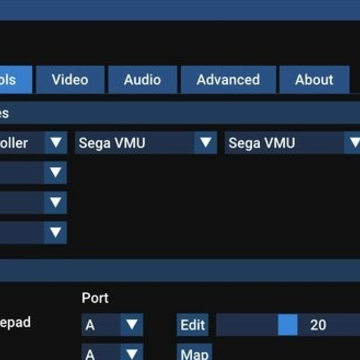Select the partially visible Controls tab
Screen dimensions: 360x360
(x=16, y=80)
